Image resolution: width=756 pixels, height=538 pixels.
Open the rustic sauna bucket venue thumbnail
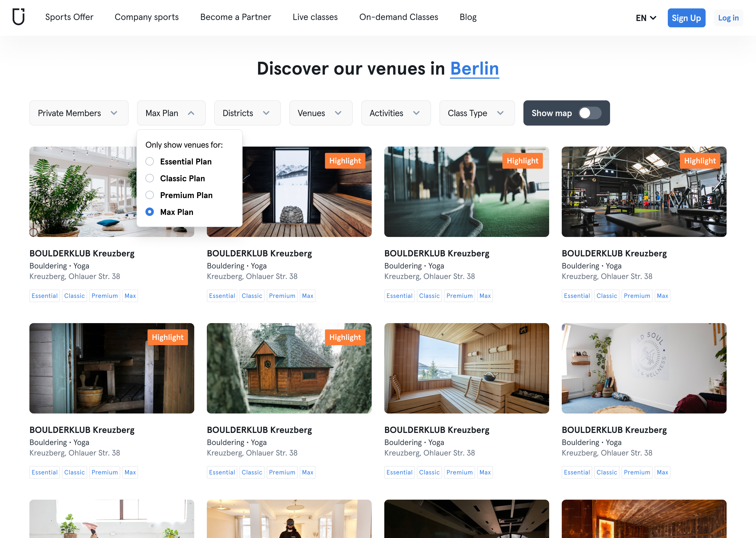click(x=112, y=368)
